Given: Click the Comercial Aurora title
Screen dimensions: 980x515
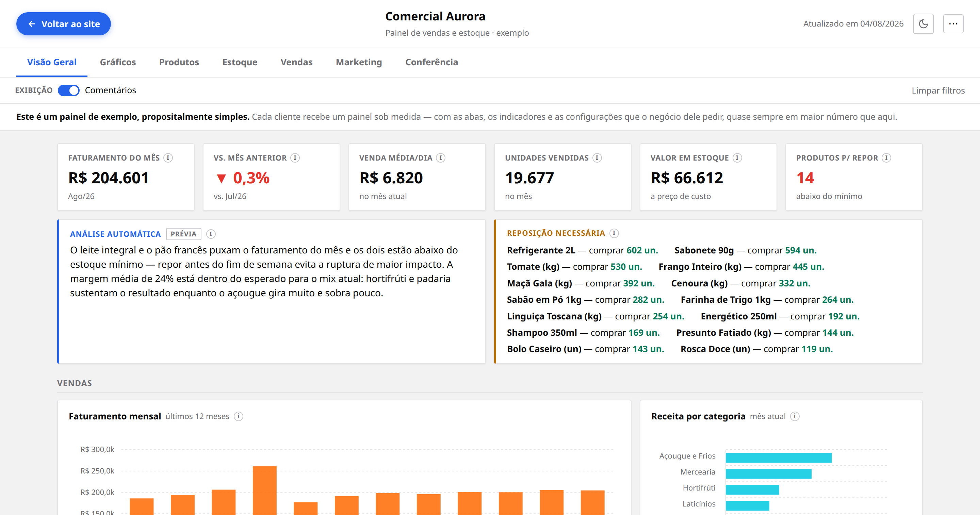Looking at the screenshot, I should click(435, 16).
